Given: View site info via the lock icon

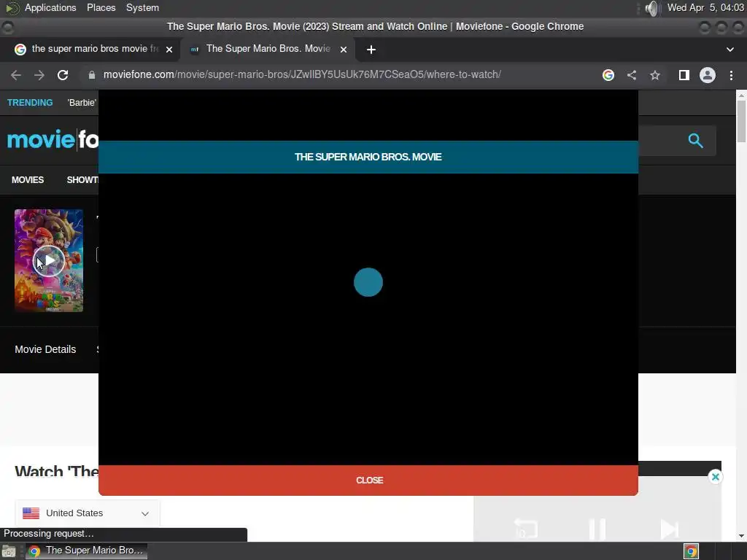Looking at the screenshot, I should [91, 75].
